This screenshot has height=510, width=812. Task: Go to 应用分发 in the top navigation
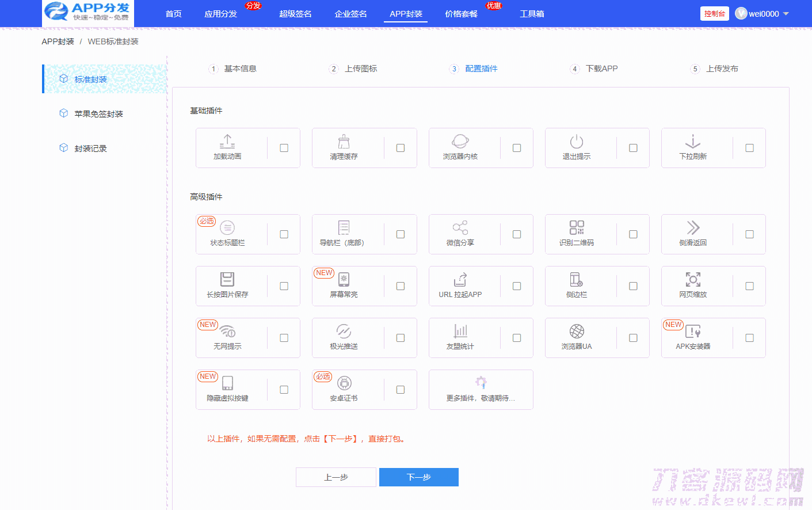220,14
